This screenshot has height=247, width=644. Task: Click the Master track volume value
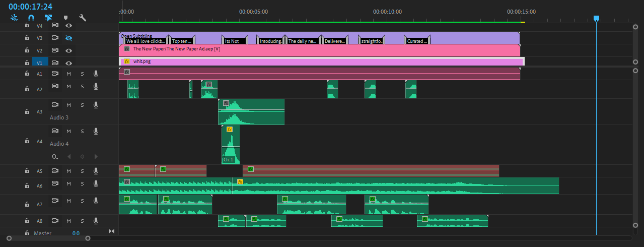[x=76, y=233]
